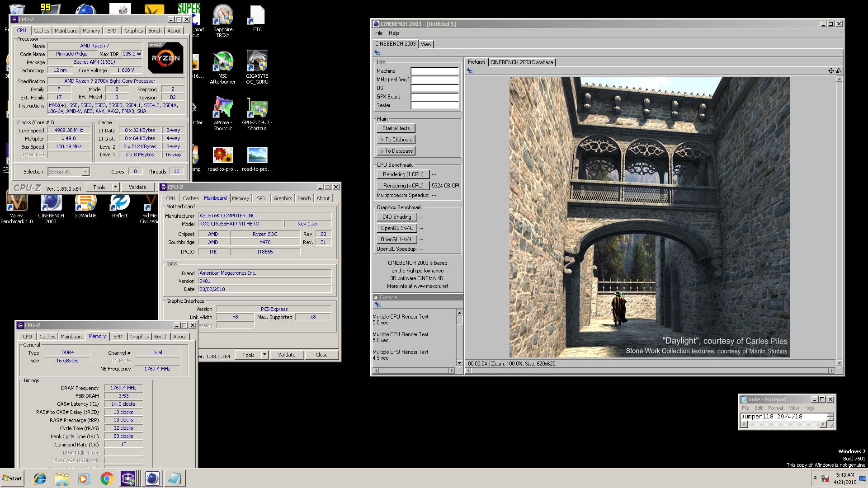Click Start all tests button
The height and width of the screenshot is (488, 868).
(396, 128)
